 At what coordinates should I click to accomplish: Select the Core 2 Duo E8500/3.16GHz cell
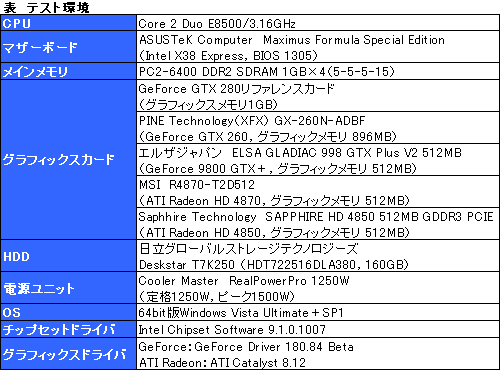pyautogui.click(x=318, y=23)
